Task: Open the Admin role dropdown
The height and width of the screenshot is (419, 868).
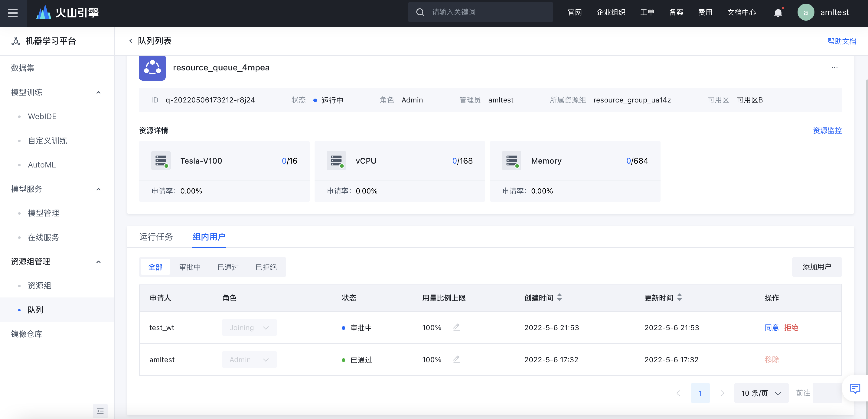Action: [x=249, y=359]
